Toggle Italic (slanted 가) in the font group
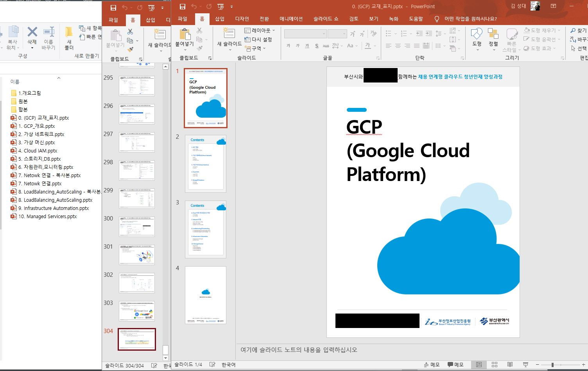588x371 pixels. coord(298,46)
